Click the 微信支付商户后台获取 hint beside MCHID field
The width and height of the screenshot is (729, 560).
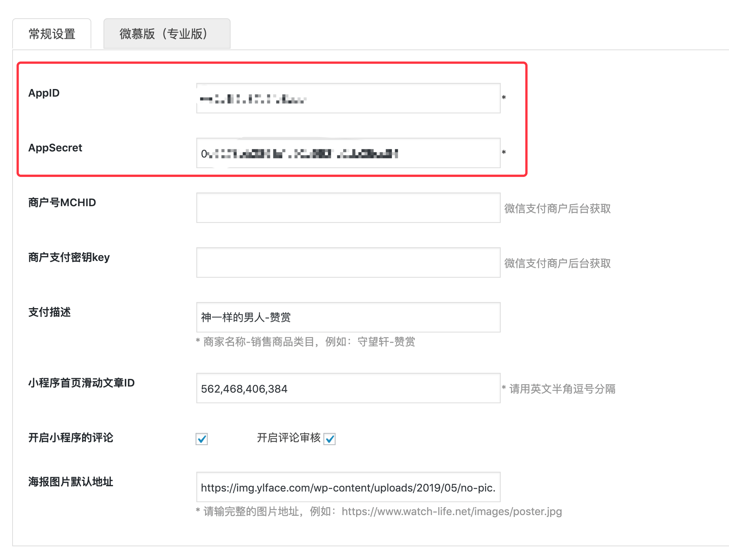tap(557, 208)
